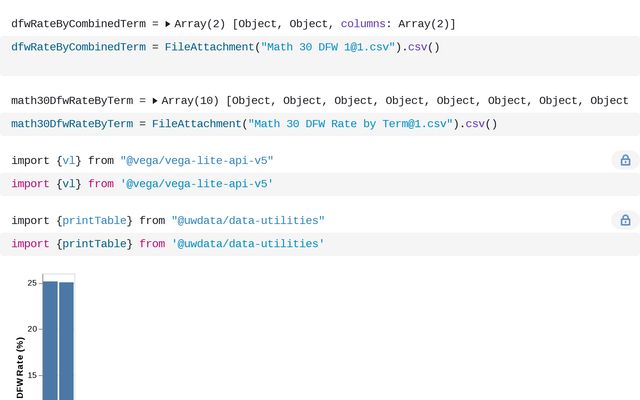
Task: Click the 25 tick label on the y-axis
Action: 32,283
